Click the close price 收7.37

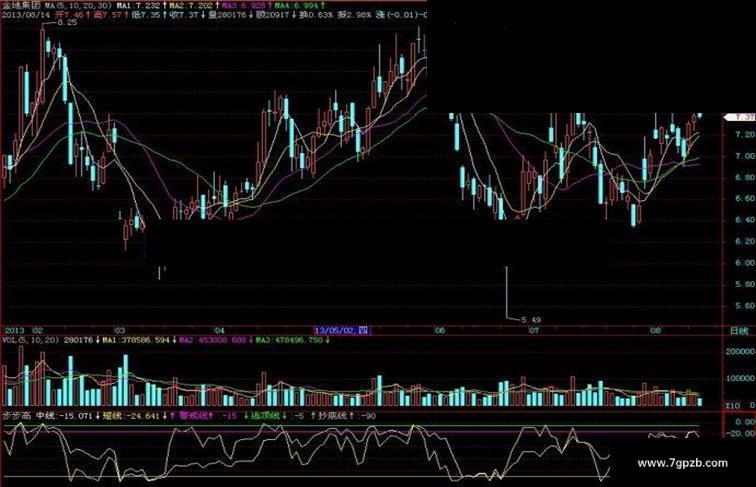tap(183, 15)
